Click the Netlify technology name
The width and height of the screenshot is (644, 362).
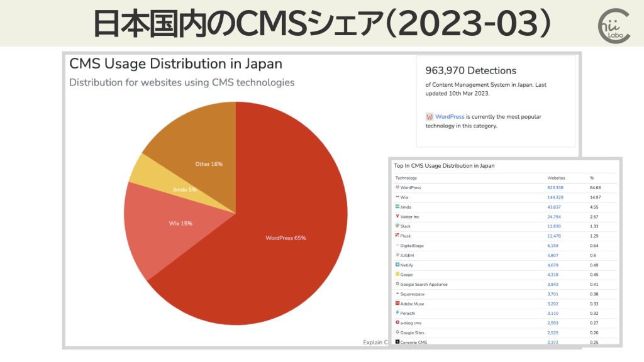pos(407,265)
